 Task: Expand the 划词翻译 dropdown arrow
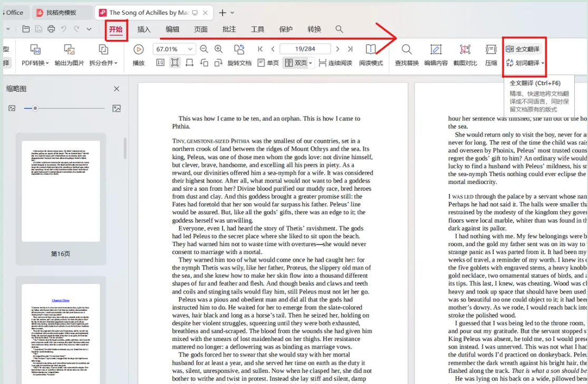coord(543,63)
